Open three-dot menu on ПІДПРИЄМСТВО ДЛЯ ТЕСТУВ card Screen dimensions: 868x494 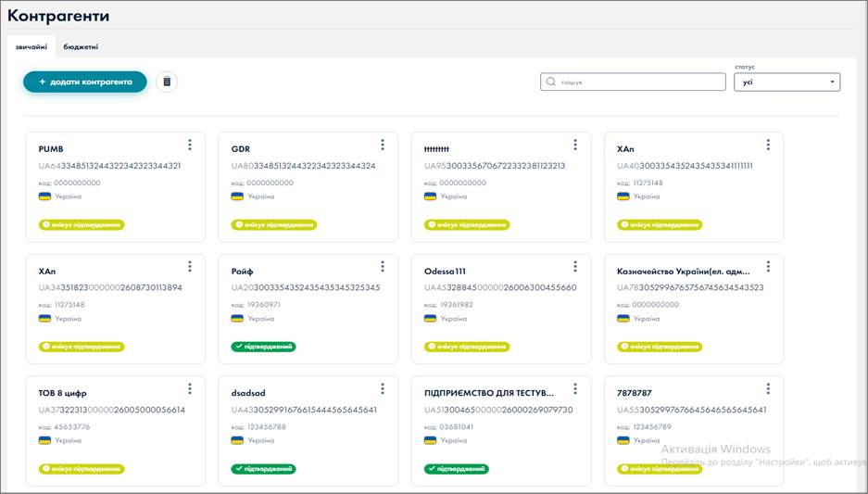(x=575, y=388)
